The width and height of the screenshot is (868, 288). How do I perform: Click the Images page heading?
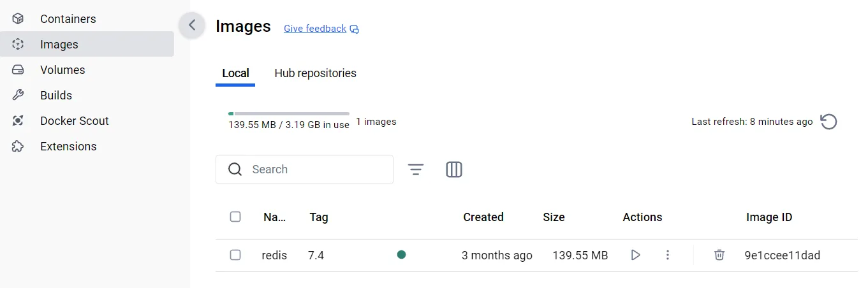tap(243, 27)
